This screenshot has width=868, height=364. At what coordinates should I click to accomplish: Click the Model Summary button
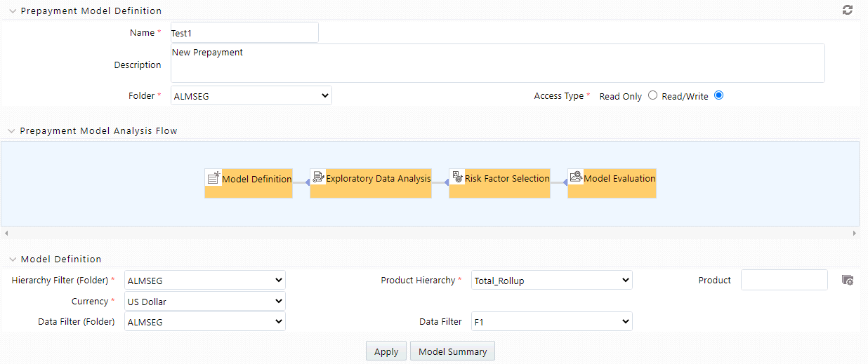452,351
